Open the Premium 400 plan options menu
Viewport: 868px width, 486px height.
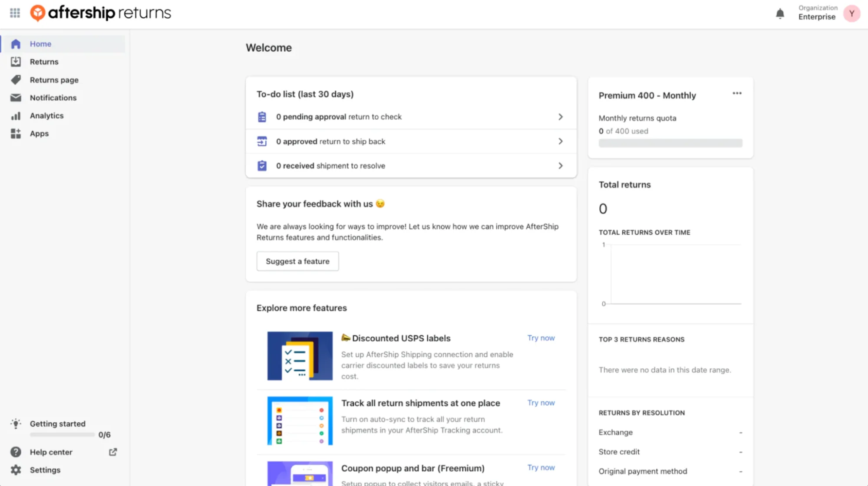(x=737, y=93)
